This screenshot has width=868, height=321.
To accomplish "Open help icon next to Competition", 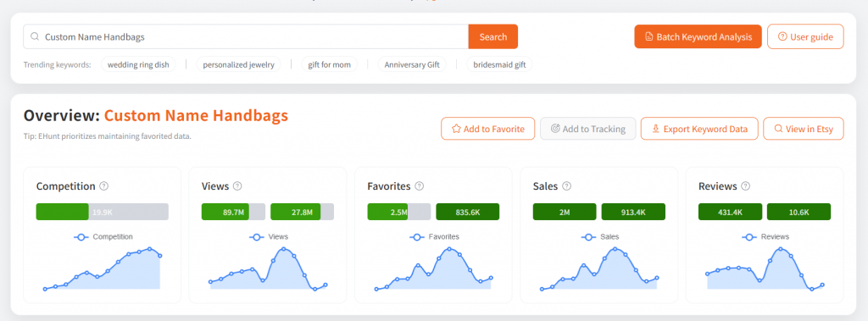I will [x=103, y=186].
